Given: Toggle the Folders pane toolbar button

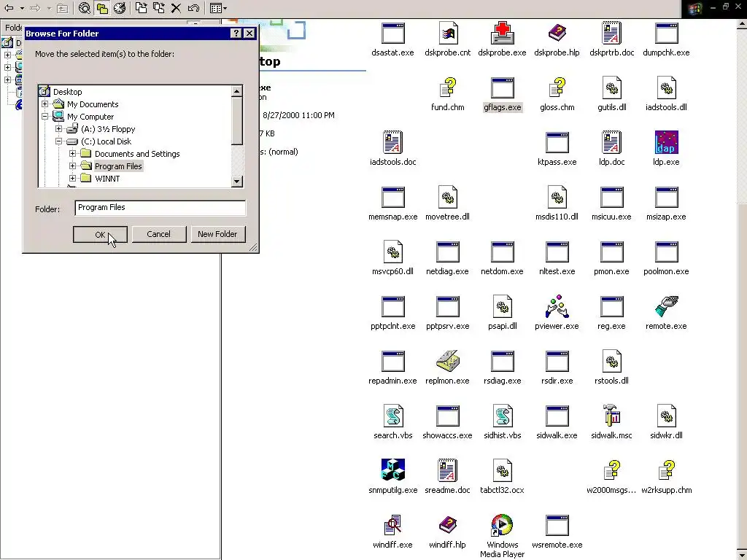Looking at the screenshot, I should (102, 8).
